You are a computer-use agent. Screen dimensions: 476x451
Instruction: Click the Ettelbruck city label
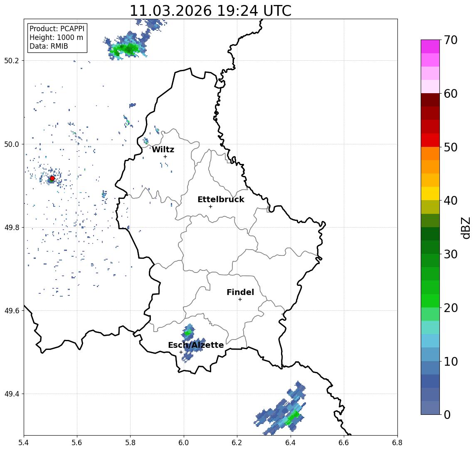pos(221,199)
